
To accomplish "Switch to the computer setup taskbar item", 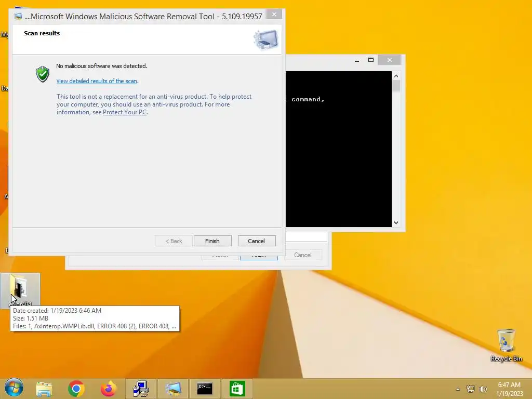I will point(141,389).
